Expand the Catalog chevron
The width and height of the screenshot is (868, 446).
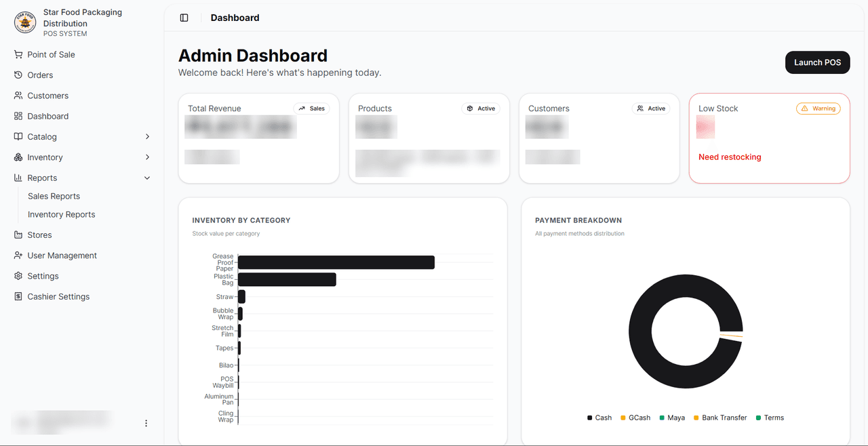pos(147,137)
